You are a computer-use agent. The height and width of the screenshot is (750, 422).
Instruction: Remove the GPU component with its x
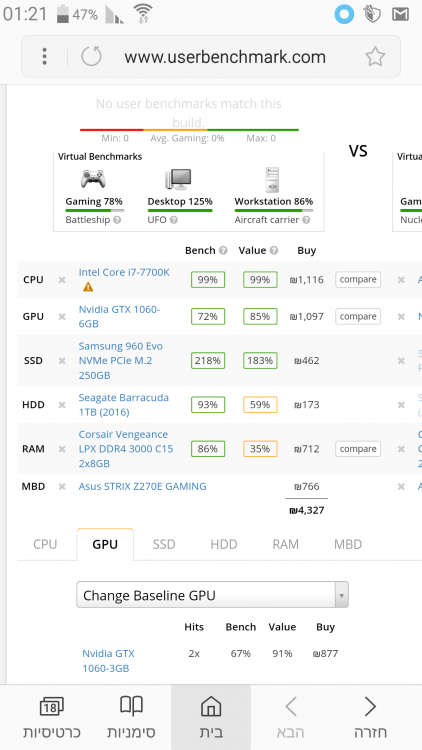(62, 316)
